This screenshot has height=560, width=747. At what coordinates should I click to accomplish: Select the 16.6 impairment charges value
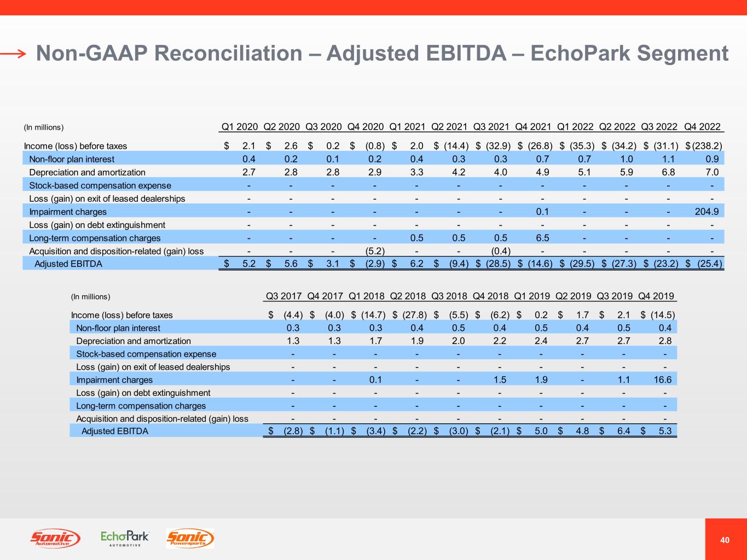coord(663,380)
